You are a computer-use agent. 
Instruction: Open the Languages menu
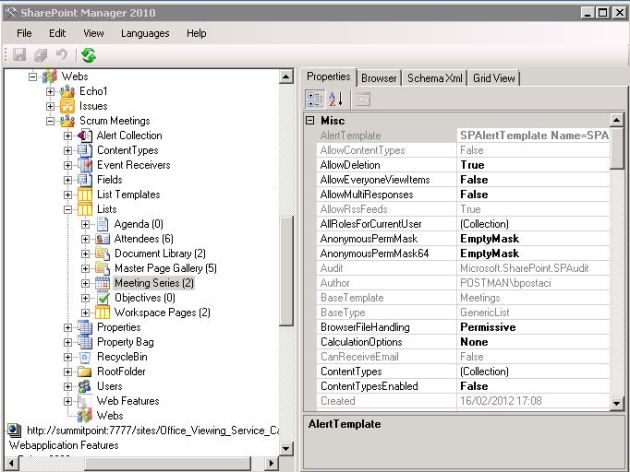145,33
